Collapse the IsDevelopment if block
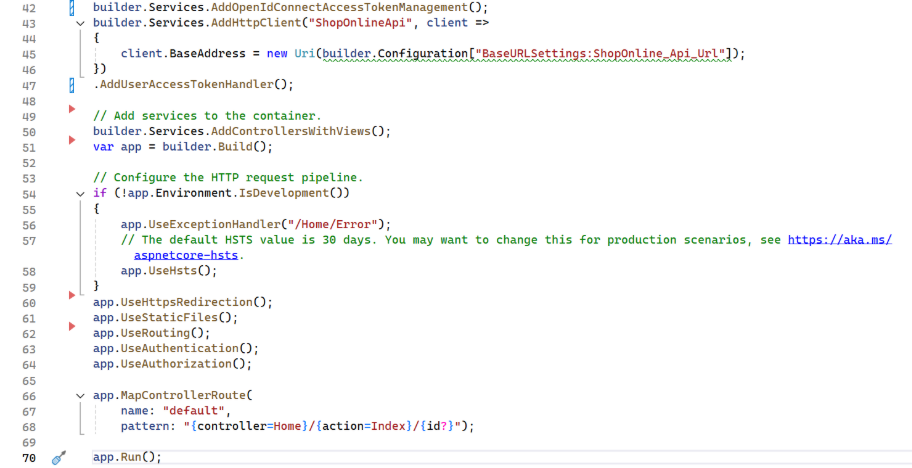This screenshot has width=912, height=468. 80,194
